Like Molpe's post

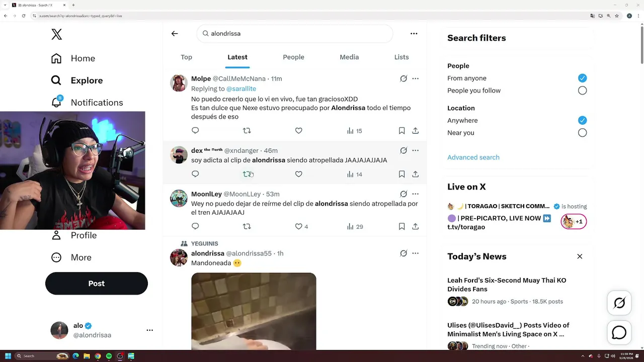coord(298,131)
